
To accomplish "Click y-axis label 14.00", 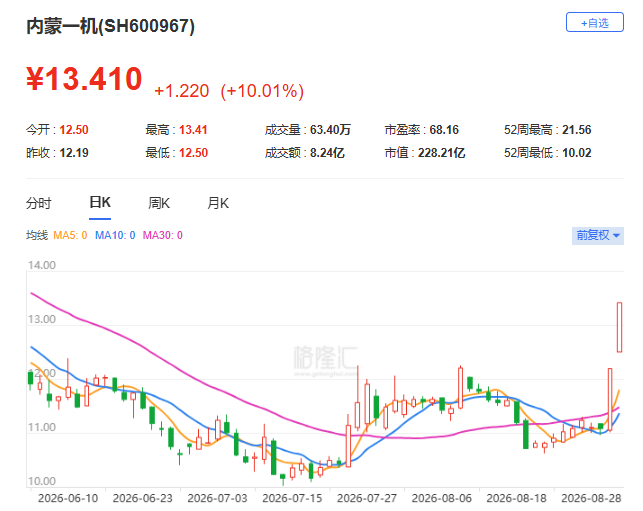I will 42,265.
